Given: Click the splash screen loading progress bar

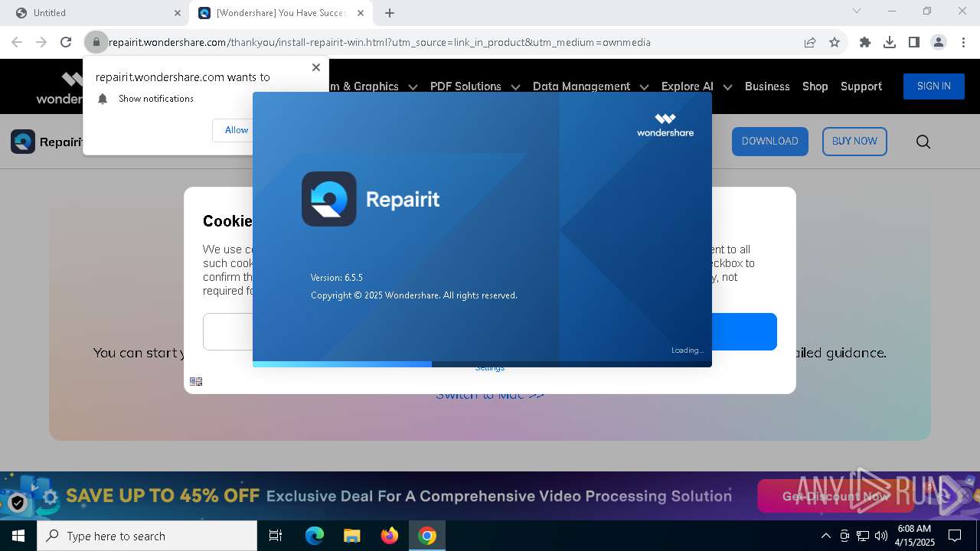Looking at the screenshot, I should (x=482, y=364).
